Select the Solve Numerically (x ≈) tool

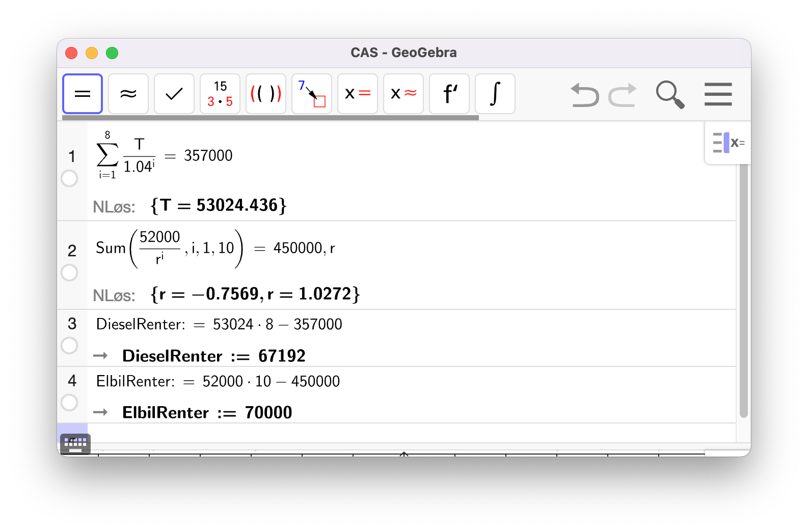click(403, 94)
